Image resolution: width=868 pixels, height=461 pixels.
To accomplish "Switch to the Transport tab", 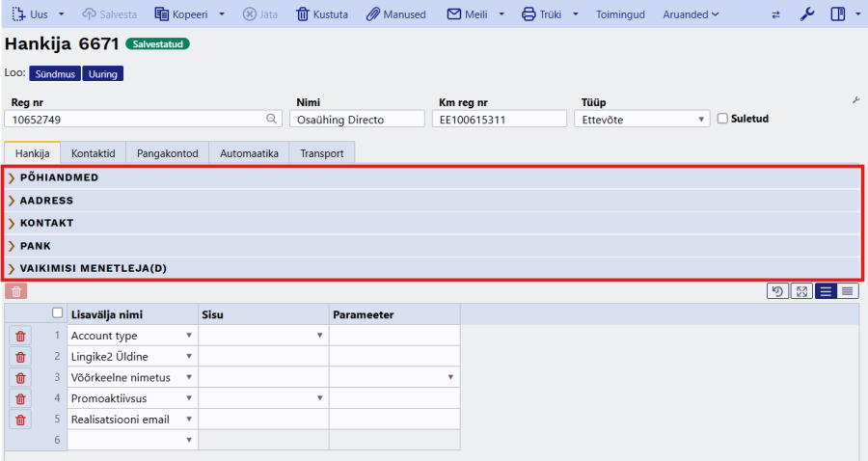I will (x=321, y=153).
